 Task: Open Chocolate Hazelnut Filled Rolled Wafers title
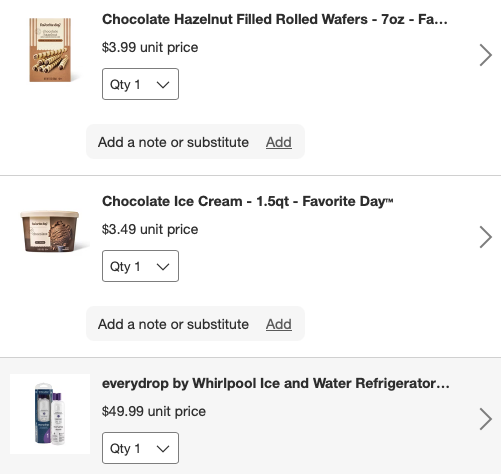pos(275,19)
